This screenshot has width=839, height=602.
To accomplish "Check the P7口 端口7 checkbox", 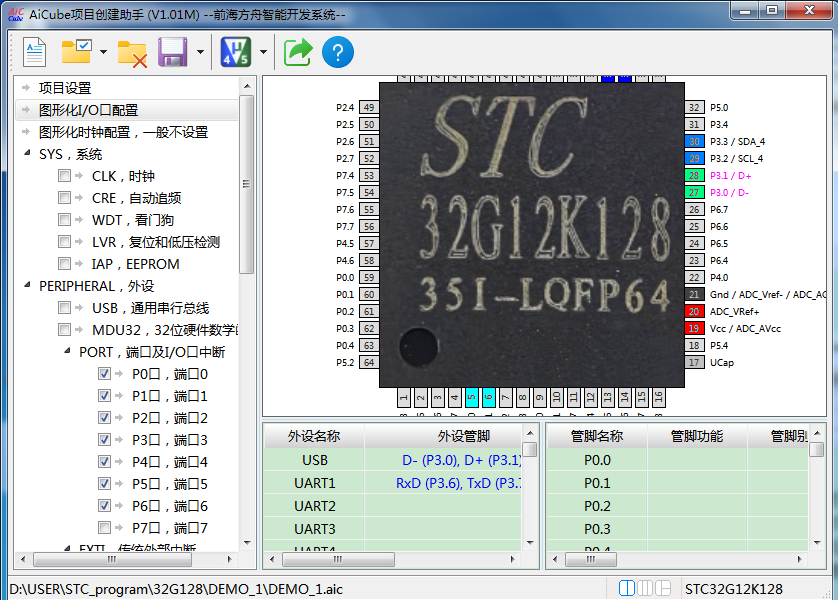I will click(104, 528).
